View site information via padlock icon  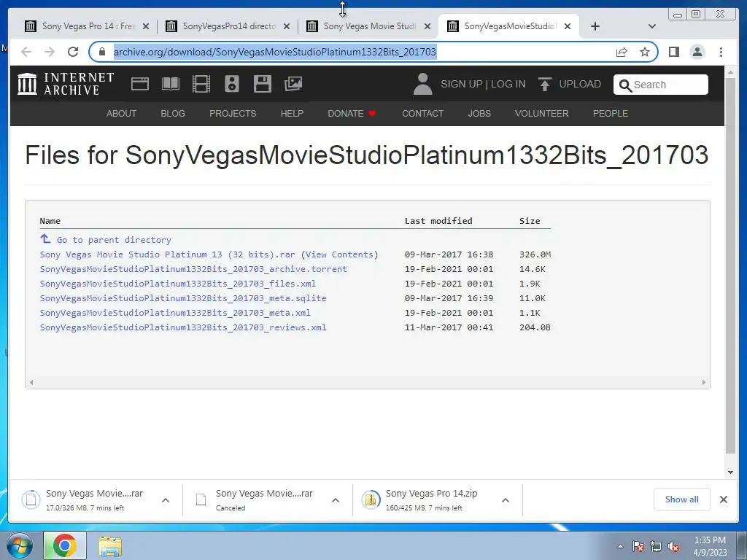101,52
